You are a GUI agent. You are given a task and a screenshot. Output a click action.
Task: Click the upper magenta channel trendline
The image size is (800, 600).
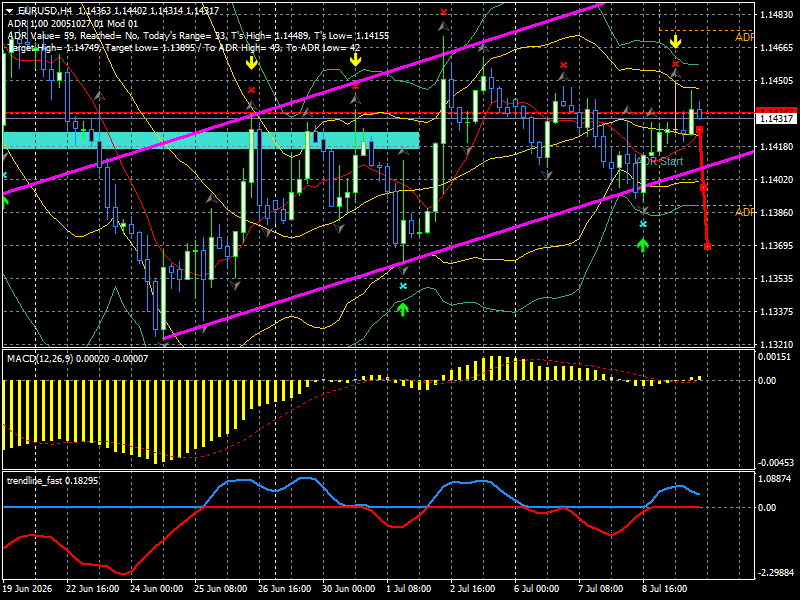click(x=304, y=98)
